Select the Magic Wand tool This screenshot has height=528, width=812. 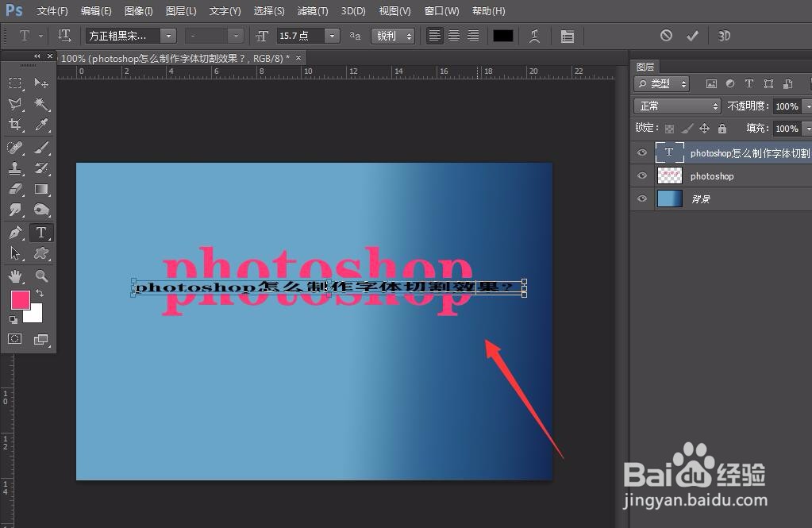41,104
